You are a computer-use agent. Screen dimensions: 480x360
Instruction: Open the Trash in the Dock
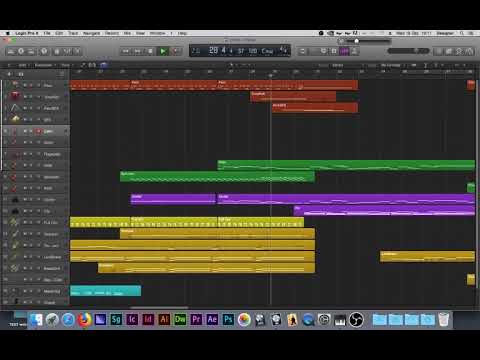443,320
